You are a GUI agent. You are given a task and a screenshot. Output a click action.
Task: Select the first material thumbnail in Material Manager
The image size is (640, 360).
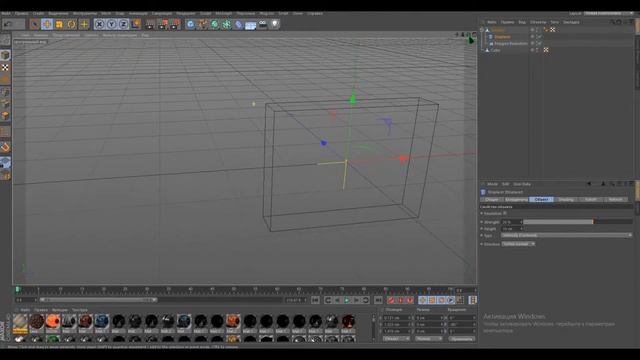(20, 322)
